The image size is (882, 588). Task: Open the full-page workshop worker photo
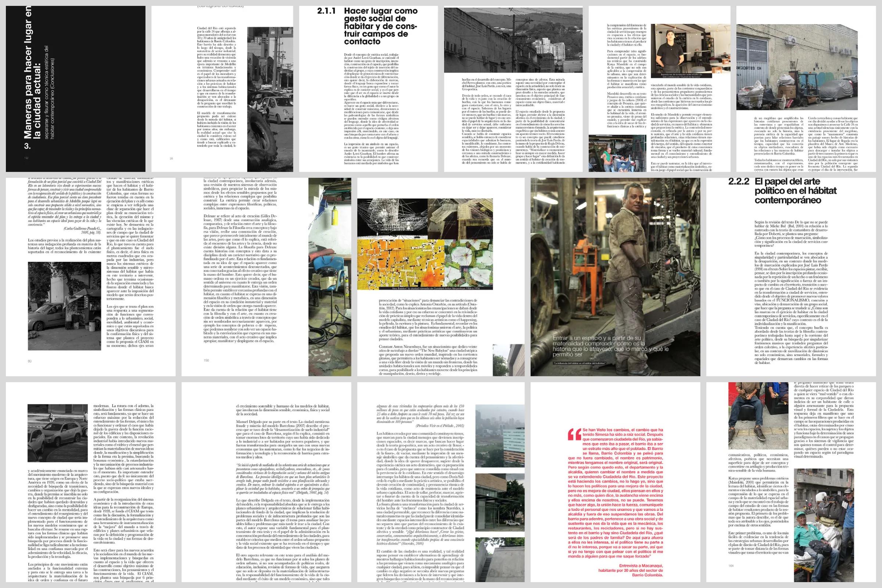click(615, 277)
